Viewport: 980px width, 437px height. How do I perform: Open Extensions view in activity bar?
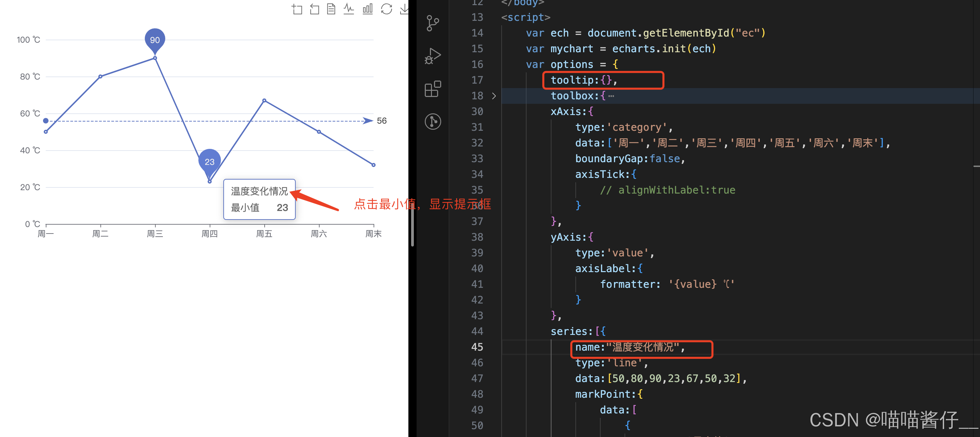coord(433,89)
